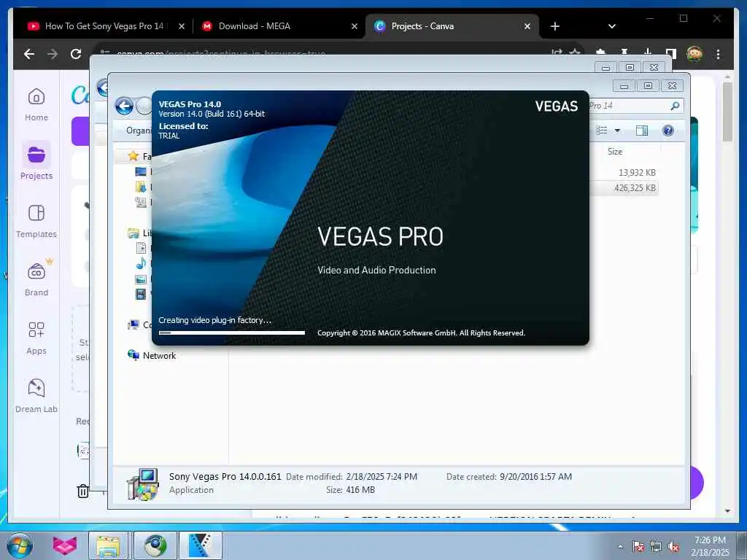Screen dimensions: 747x560
Task: Select the 426,325 KB file row
Action: click(x=624, y=188)
